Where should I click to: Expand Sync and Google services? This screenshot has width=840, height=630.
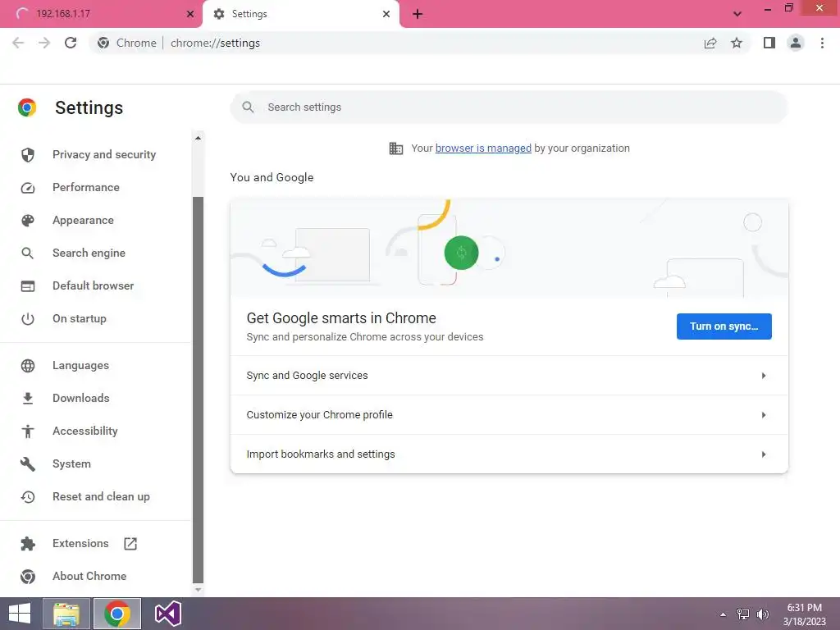[509, 376]
